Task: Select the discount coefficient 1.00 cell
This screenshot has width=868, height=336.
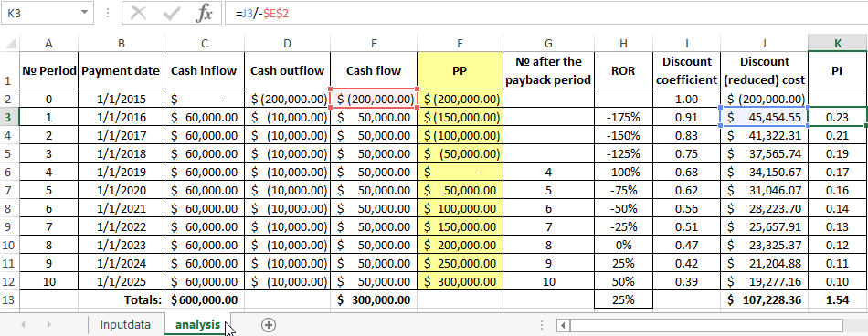Action: (x=687, y=99)
